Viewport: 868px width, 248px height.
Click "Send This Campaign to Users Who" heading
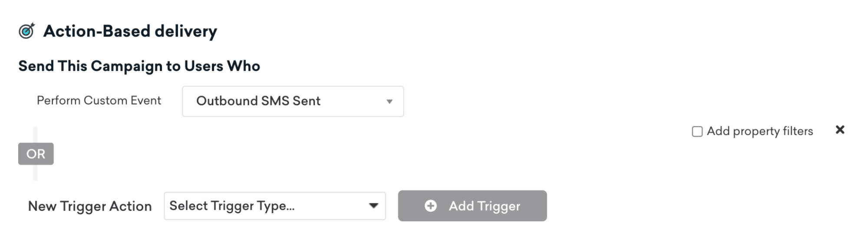[139, 66]
